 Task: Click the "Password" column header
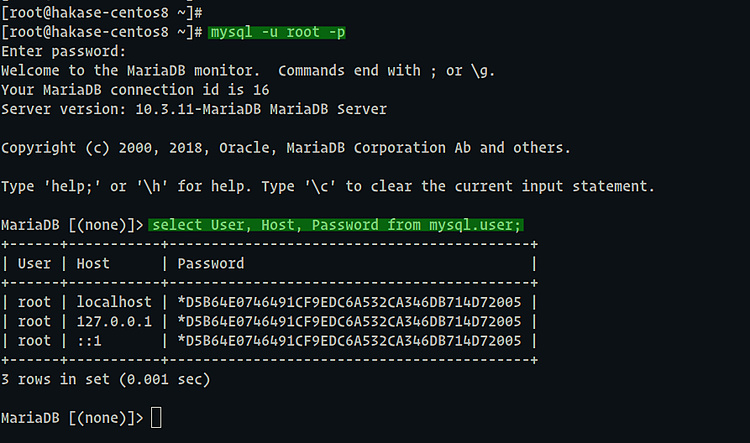(210, 264)
